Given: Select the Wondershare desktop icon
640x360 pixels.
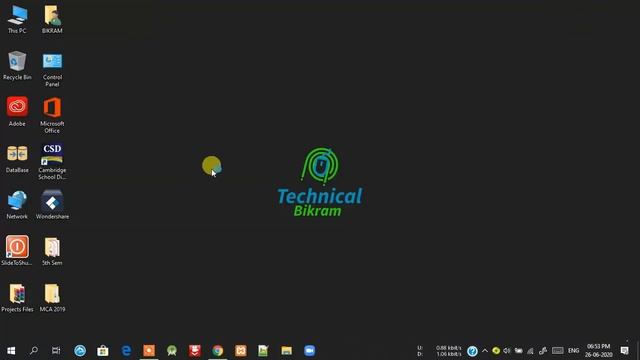Looking at the screenshot, I should coord(52,205).
